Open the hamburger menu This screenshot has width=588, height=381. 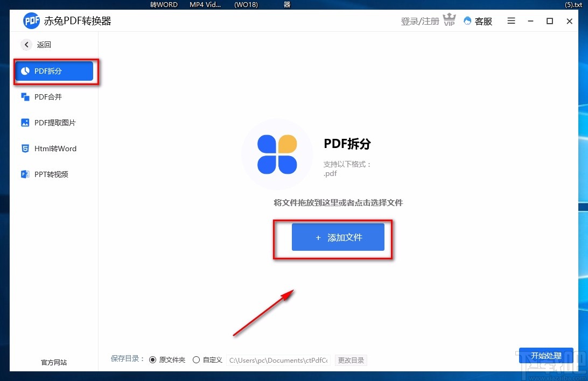pyautogui.click(x=510, y=20)
